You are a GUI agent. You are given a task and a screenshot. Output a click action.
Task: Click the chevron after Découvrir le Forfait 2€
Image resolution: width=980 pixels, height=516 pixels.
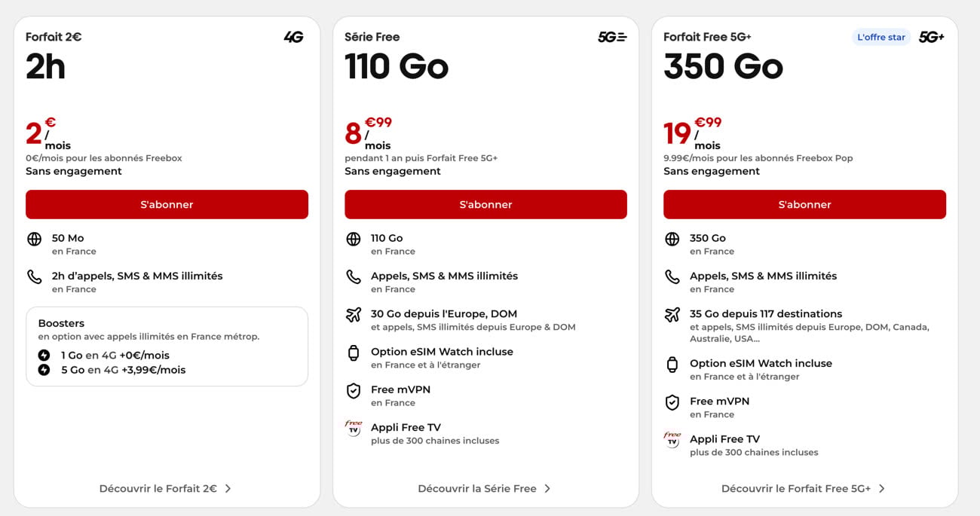point(228,488)
